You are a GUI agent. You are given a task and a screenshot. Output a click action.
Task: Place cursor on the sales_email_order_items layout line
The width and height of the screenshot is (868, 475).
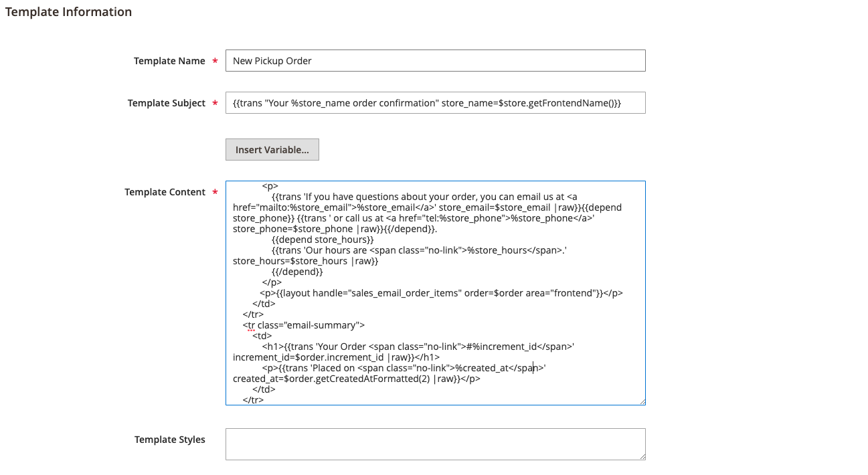[x=442, y=293]
